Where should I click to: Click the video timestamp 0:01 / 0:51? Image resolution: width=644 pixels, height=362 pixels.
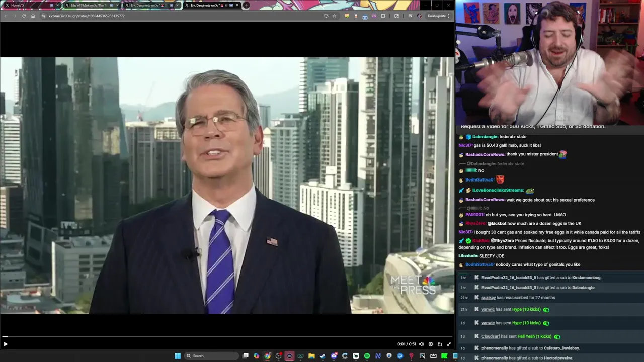(406, 344)
